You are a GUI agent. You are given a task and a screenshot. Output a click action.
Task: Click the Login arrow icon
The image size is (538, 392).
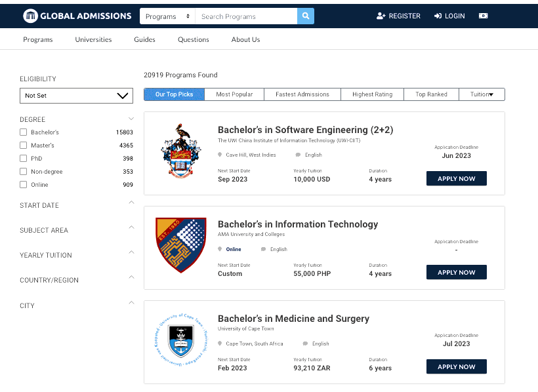(x=438, y=16)
